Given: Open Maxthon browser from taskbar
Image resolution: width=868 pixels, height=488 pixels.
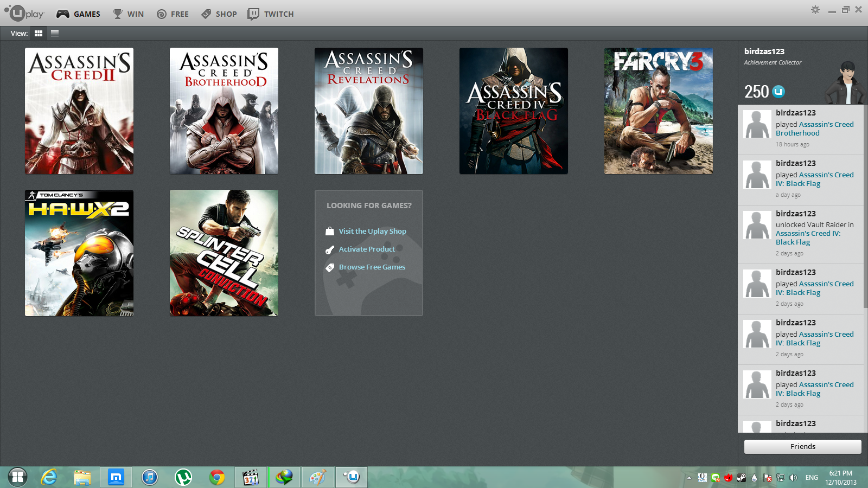Looking at the screenshot, I should pos(116,477).
